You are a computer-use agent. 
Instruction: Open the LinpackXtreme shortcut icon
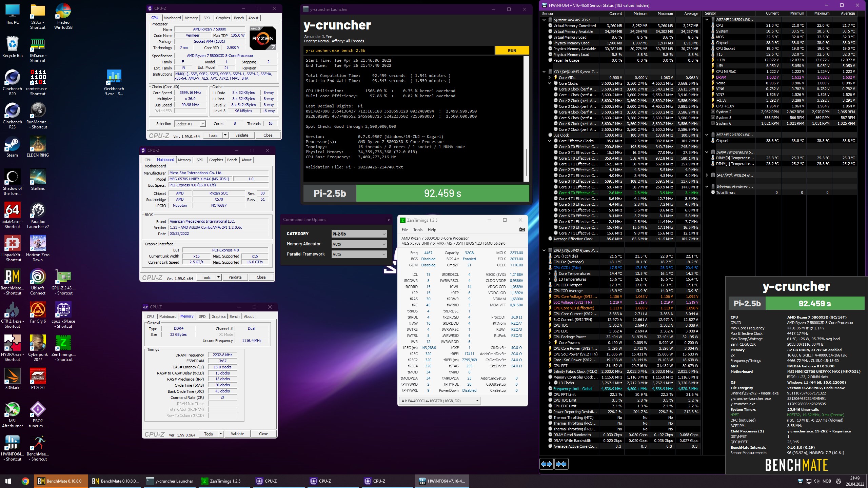pos(12,248)
